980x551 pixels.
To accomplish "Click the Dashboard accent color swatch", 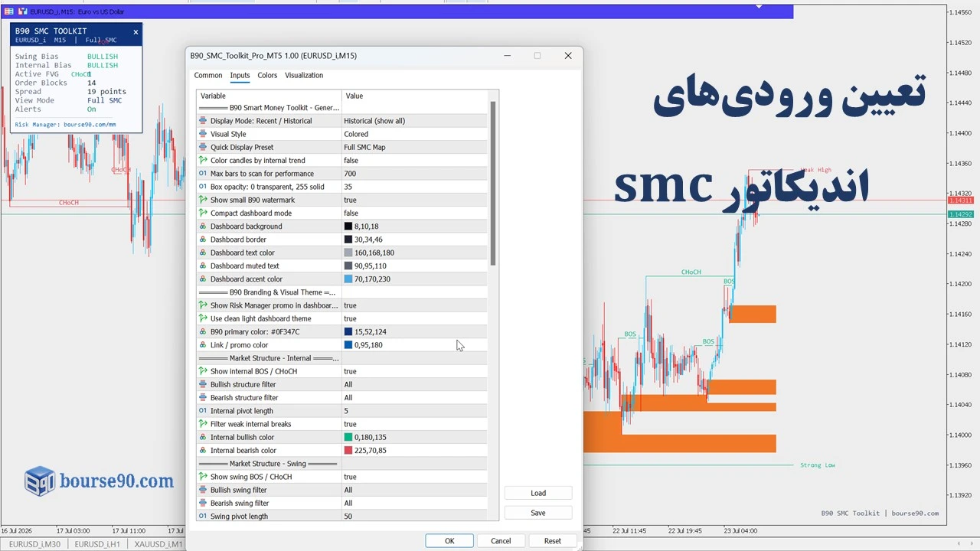I will click(x=348, y=279).
